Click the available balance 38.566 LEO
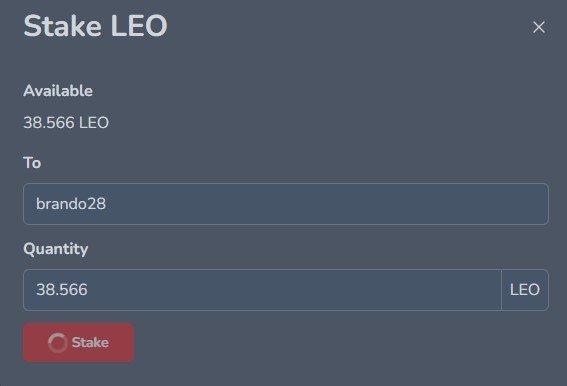567x386 pixels. click(66, 123)
